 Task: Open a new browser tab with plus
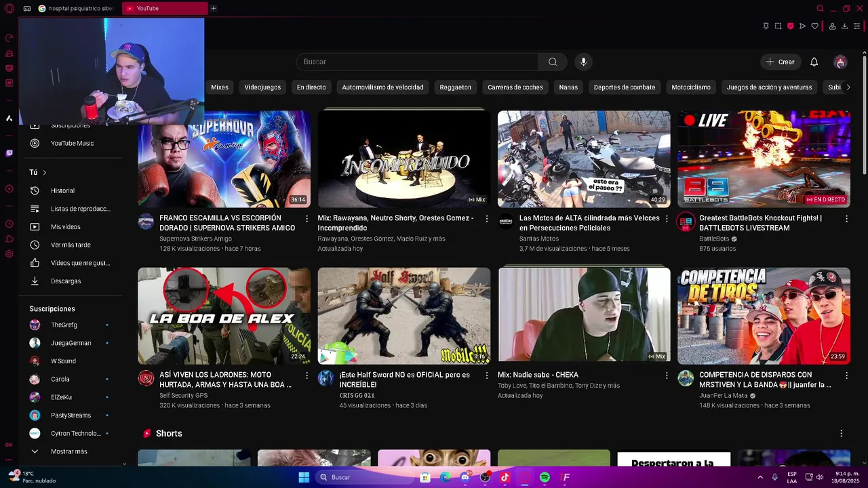[x=214, y=9]
